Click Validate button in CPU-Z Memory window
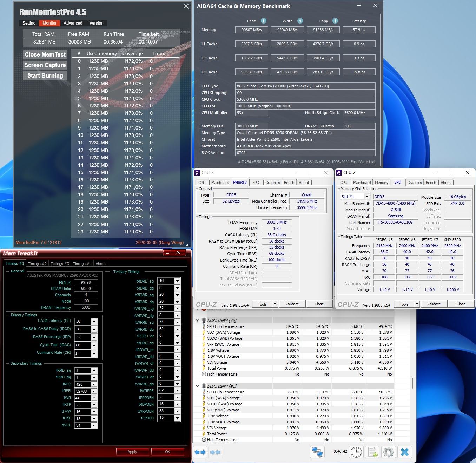This screenshot has height=463, width=476. [292, 304]
